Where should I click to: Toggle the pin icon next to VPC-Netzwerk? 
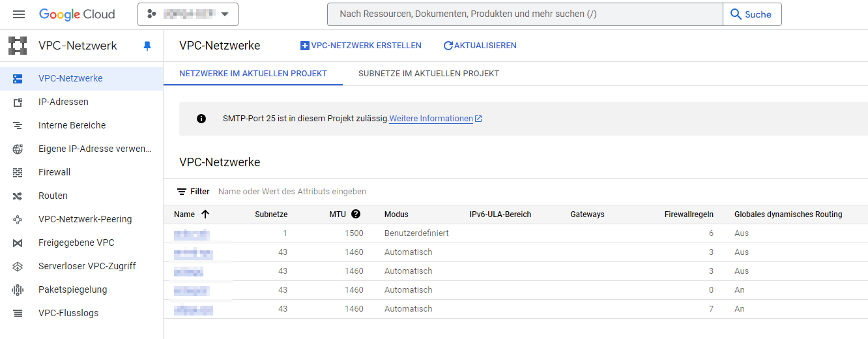pyautogui.click(x=147, y=46)
